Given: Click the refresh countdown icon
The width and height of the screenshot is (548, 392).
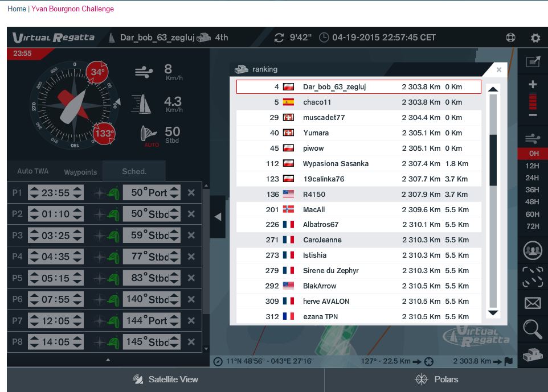Looking at the screenshot, I should (279, 38).
